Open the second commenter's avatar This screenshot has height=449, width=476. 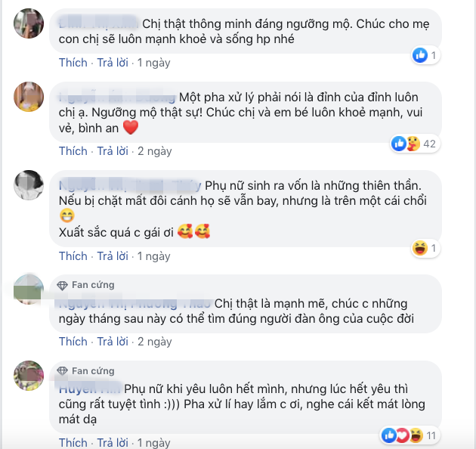pyautogui.click(x=29, y=97)
